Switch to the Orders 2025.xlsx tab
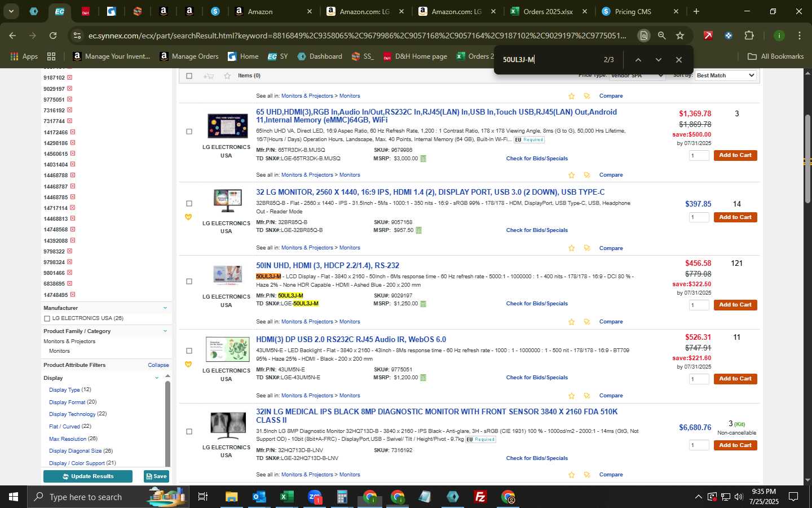Image resolution: width=812 pixels, height=508 pixels. pyautogui.click(x=548, y=11)
